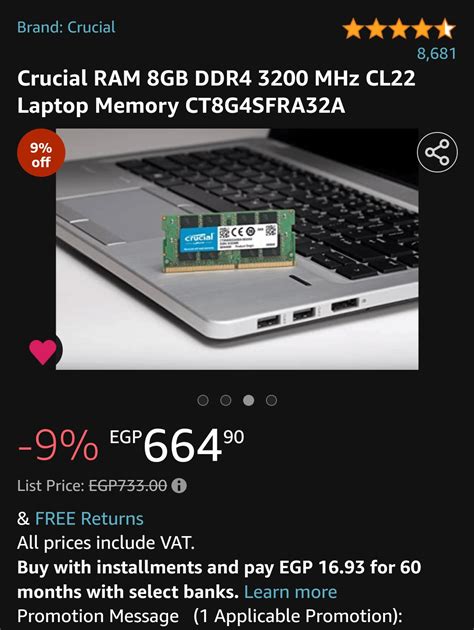Screen dimensions: 474x630
Task: Open the list price info icon
Action: [179, 486]
